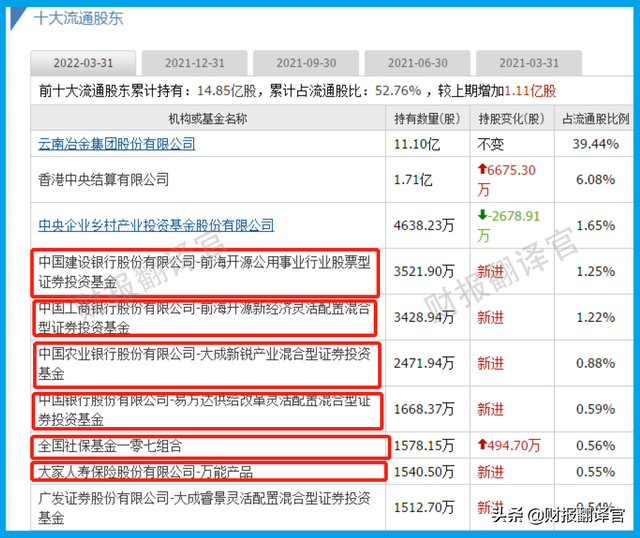Click the 11.10亿 holding value
Image resolution: width=640 pixels, height=538 pixels.
point(417,144)
